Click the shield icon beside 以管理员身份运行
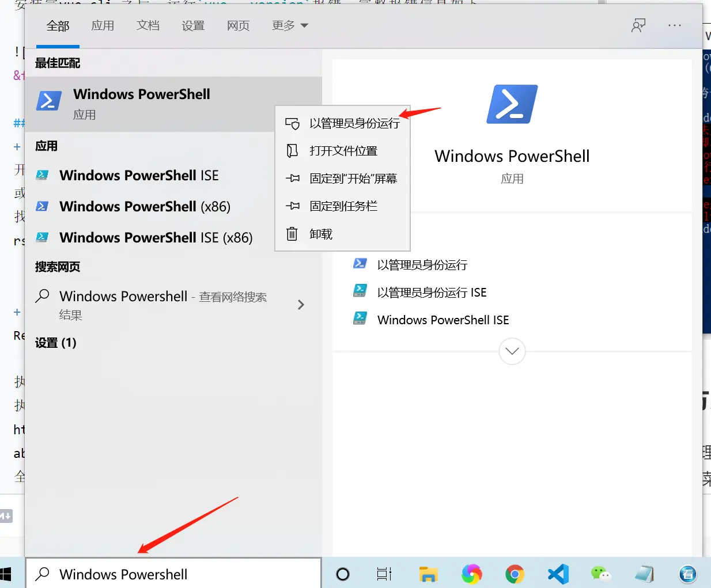The width and height of the screenshot is (711, 588). [x=293, y=123]
